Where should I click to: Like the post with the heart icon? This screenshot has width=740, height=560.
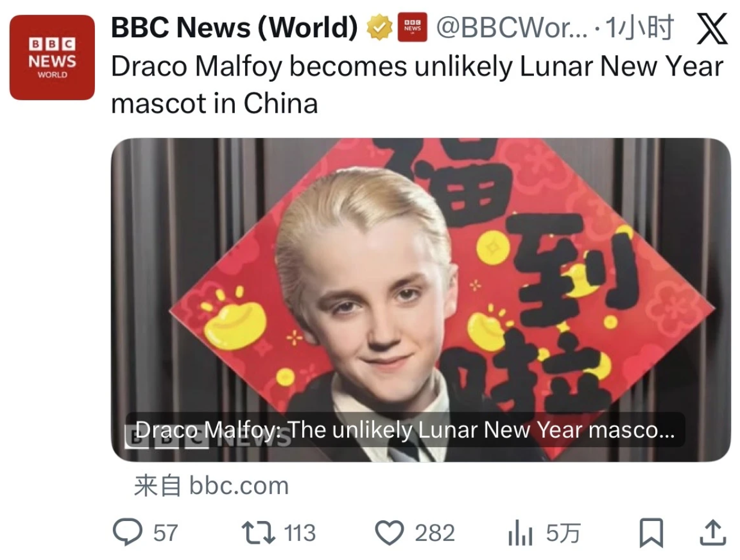click(x=390, y=532)
